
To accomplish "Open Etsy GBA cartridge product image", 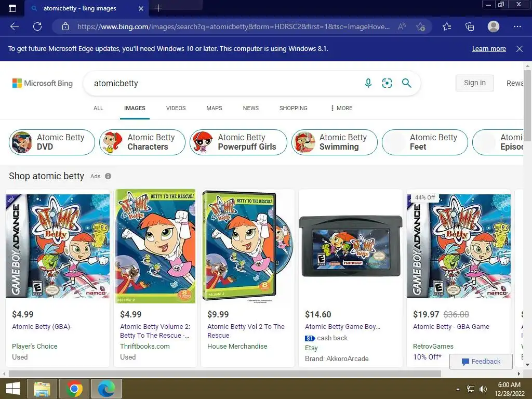I will click(351, 246).
